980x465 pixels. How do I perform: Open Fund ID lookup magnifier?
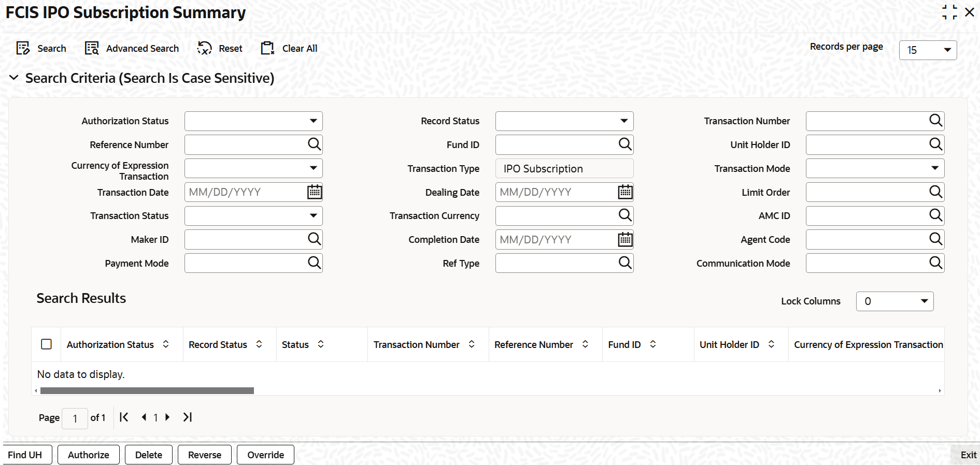[x=625, y=144]
